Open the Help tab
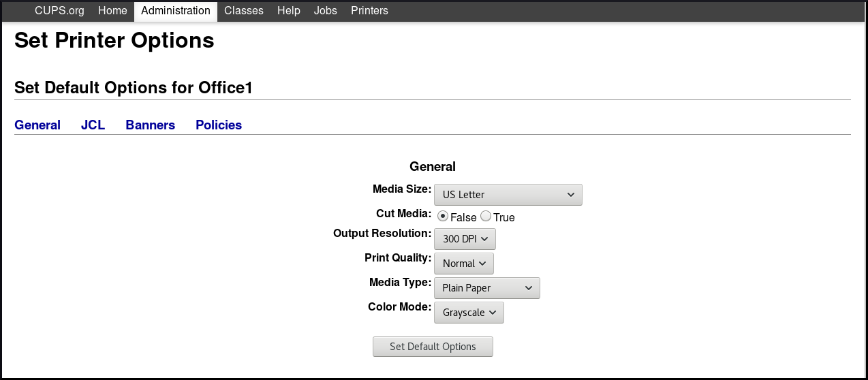The height and width of the screenshot is (380, 868). (x=288, y=11)
